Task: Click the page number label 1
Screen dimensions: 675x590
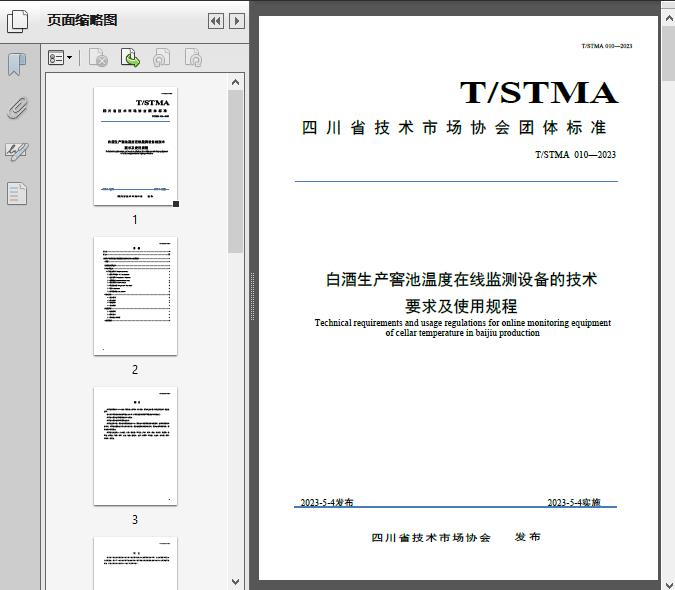Action: (135, 220)
